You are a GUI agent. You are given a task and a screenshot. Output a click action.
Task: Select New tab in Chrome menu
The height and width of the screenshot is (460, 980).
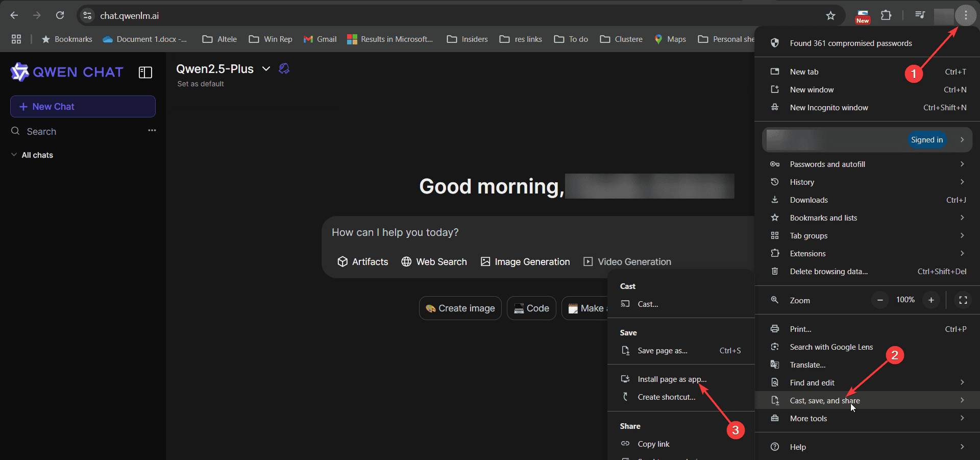point(867,71)
